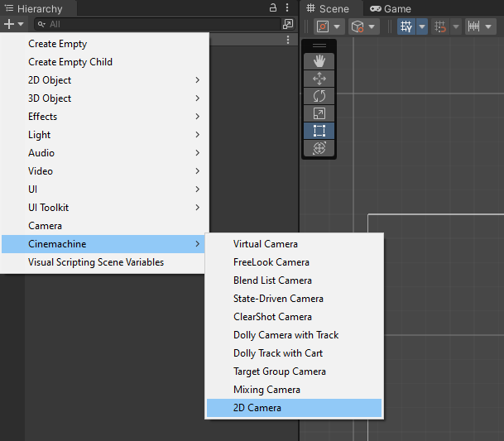The image size is (504, 441).
Task: Toggle grid snapping button
Action: point(440,26)
